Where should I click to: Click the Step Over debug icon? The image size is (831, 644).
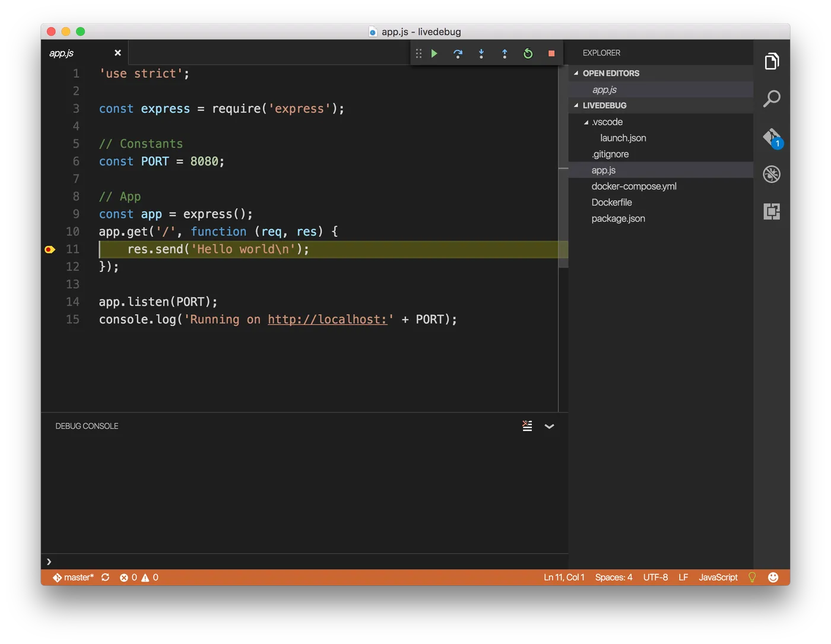[458, 53]
